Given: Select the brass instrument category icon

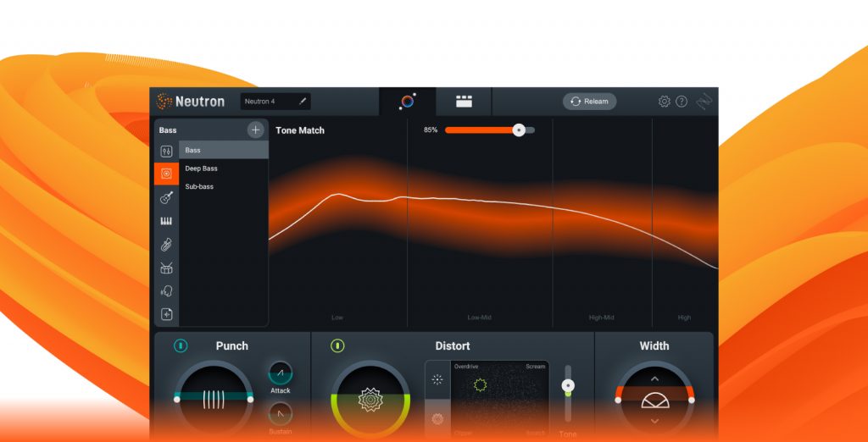Looking at the screenshot, I should click(166, 245).
